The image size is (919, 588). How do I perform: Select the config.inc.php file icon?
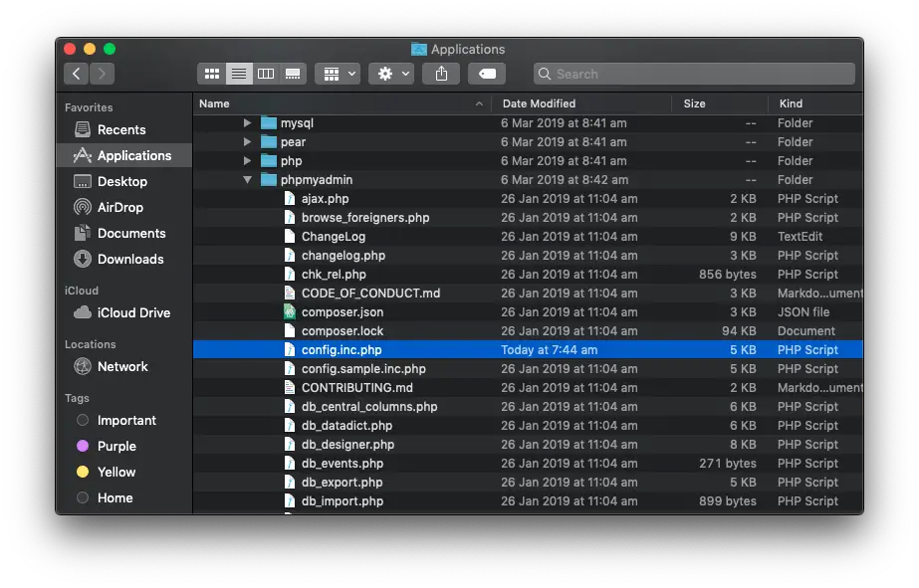point(290,349)
